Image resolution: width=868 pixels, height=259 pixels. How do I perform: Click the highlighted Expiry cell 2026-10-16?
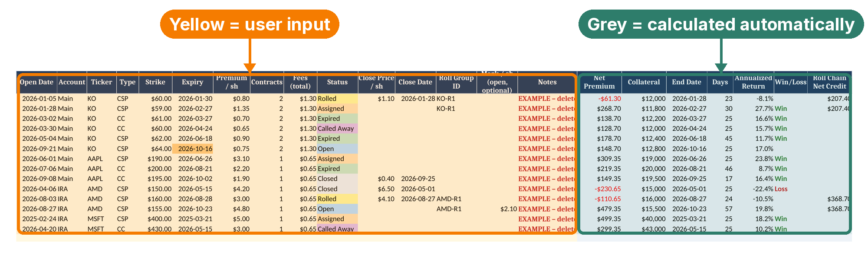[193, 149]
